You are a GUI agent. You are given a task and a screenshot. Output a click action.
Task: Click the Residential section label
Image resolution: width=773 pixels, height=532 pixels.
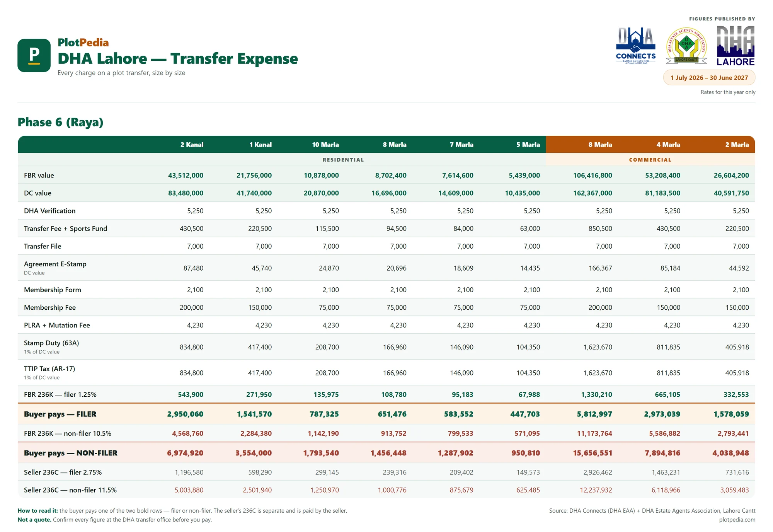pos(343,160)
